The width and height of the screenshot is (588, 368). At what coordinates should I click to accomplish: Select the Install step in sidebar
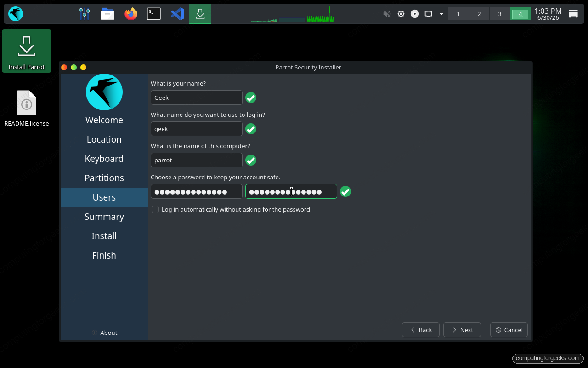[104, 236]
